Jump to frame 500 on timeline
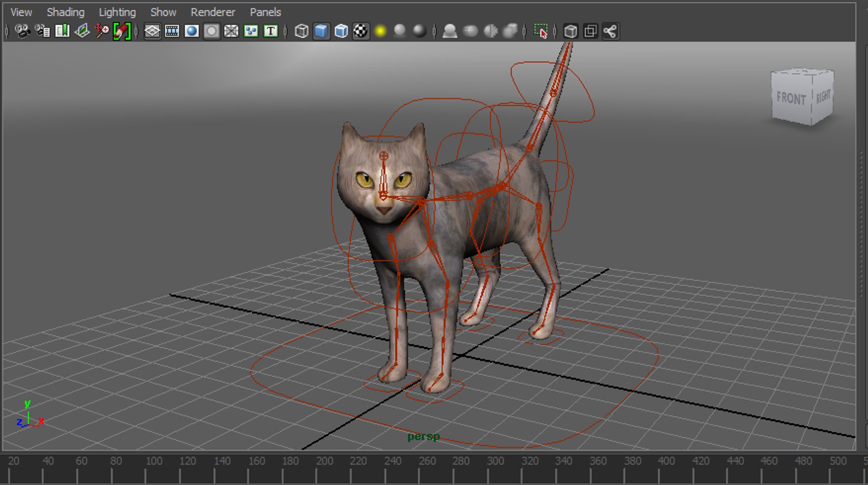Viewport: 868px width, 485px height. (838, 461)
